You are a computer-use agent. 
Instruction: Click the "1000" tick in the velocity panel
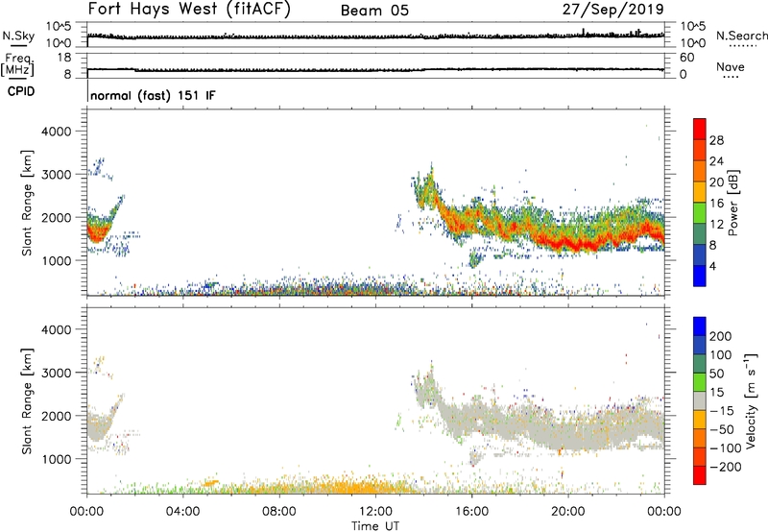coord(56,459)
